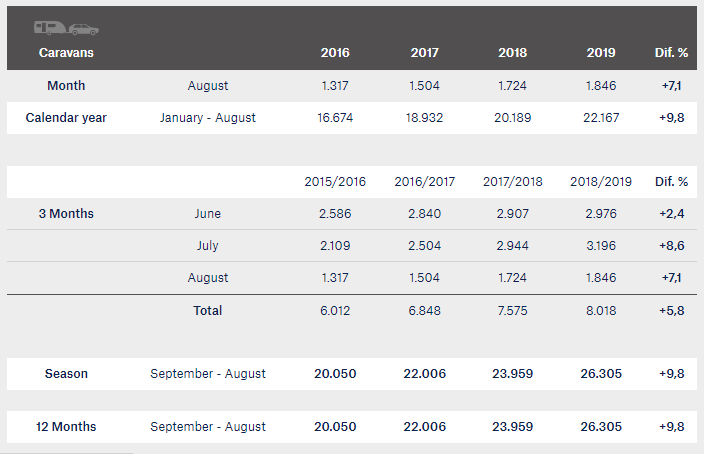The height and width of the screenshot is (454, 704).
Task: Click the 2016 column header
Action: click(x=335, y=53)
